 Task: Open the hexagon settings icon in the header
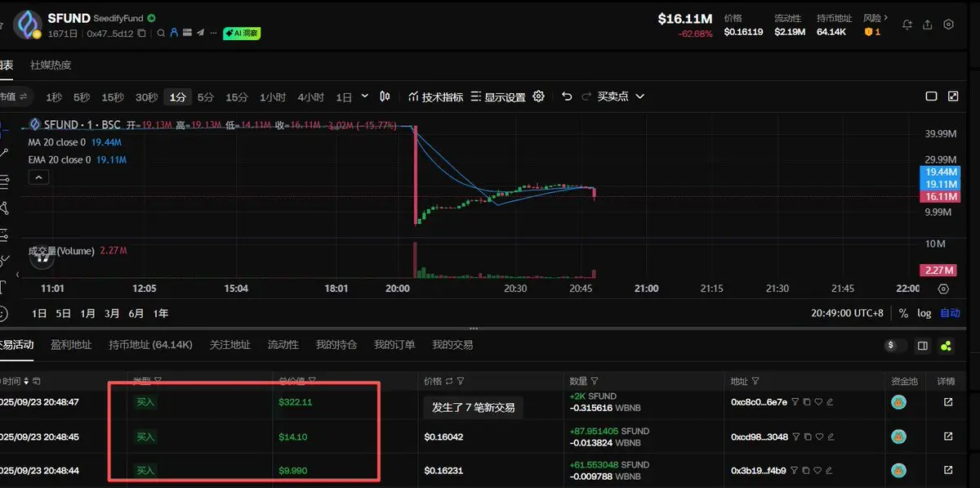948,25
